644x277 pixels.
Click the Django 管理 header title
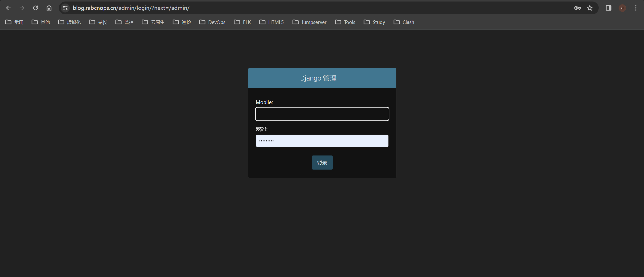[x=318, y=78]
